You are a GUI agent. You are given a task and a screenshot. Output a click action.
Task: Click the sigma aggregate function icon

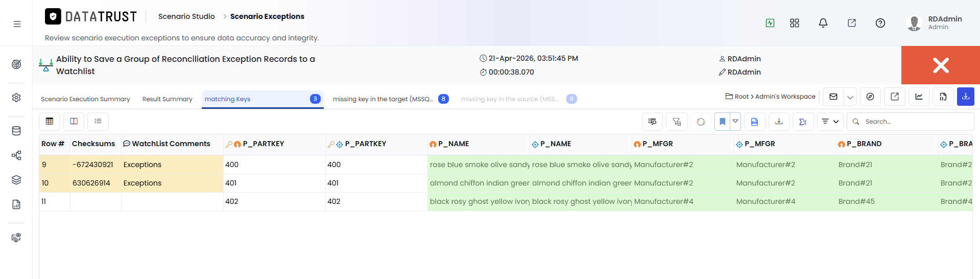click(x=803, y=122)
